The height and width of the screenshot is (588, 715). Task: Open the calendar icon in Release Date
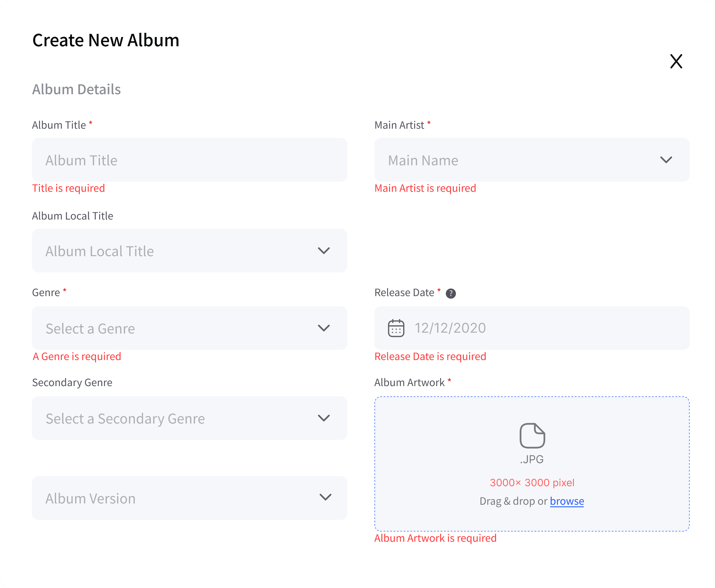(x=396, y=328)
